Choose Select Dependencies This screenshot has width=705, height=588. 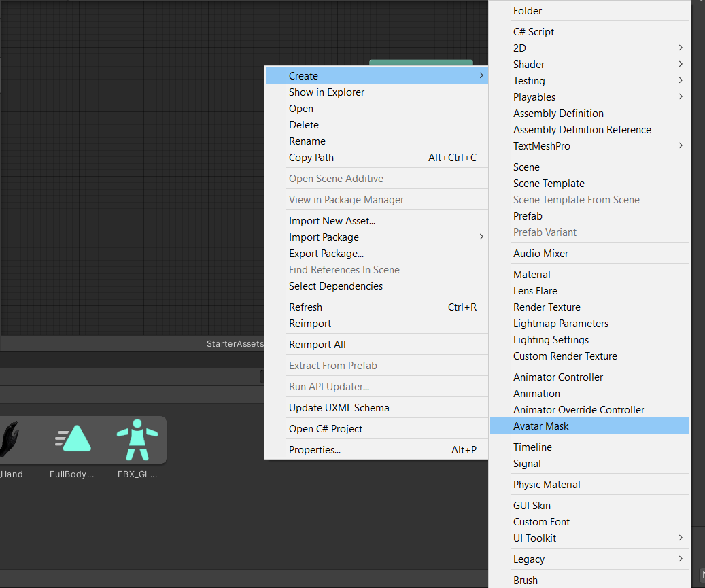[x=377, y=286]
